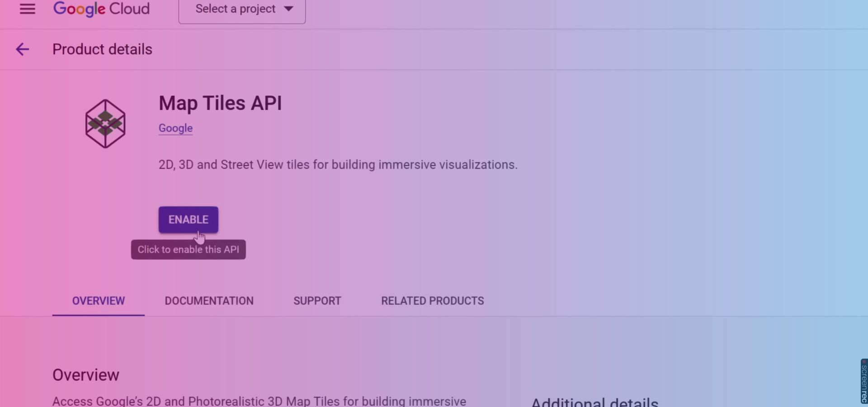Open the Google publisher link
Screen dimensions: 868x407
point(175,128)
